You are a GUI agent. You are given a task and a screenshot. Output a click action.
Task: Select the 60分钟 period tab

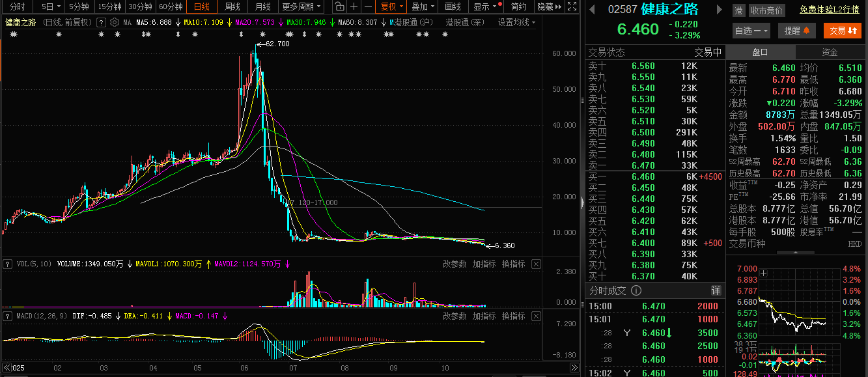point(171,7)
